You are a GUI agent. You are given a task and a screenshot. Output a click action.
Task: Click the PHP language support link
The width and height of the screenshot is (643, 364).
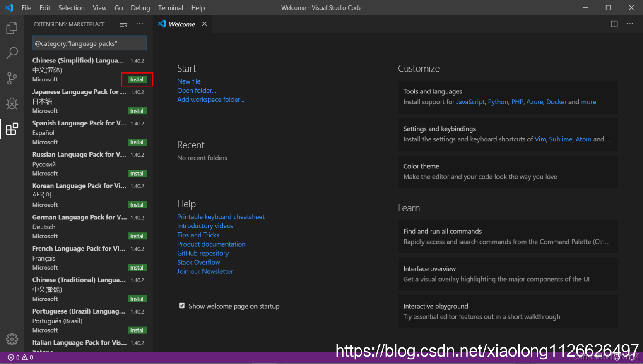[x=517, y=102]
